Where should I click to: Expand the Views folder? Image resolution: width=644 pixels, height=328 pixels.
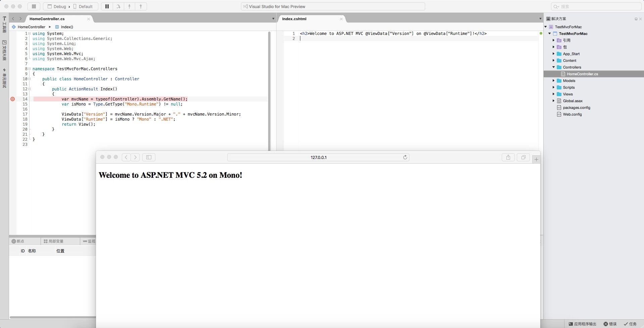[x=554, y=94]
